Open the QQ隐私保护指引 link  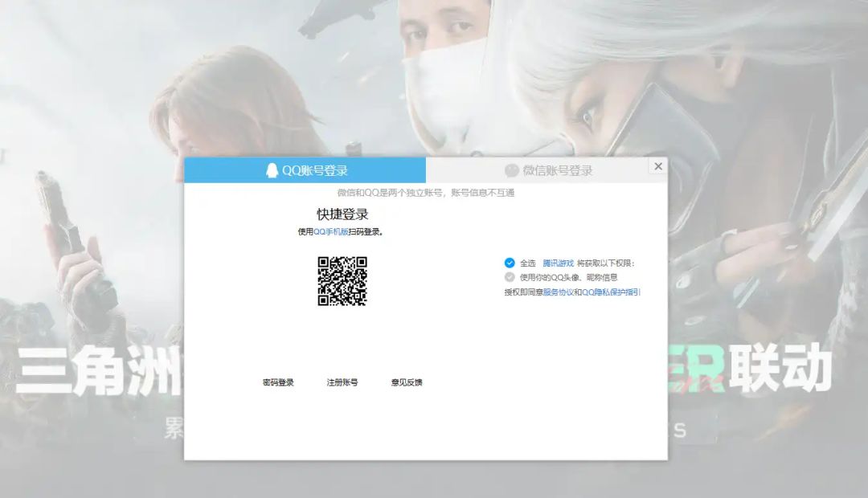[611, 292]
